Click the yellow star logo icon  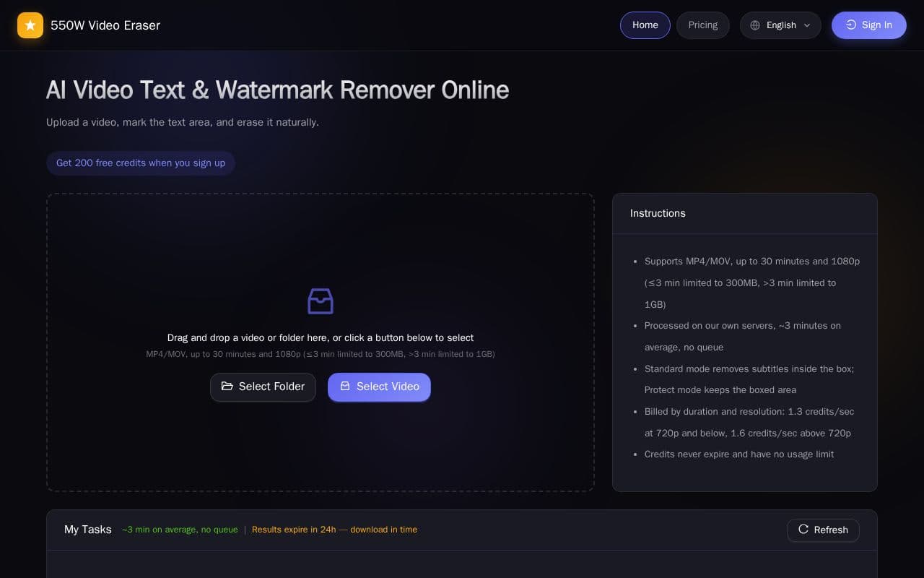pos(30,25)
